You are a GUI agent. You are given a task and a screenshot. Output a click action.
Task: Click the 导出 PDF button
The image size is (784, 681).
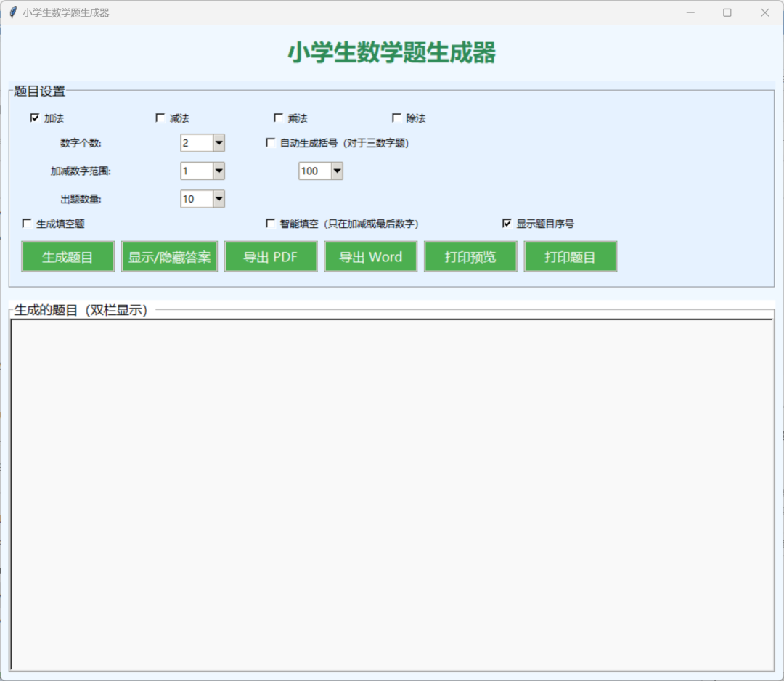271,256
